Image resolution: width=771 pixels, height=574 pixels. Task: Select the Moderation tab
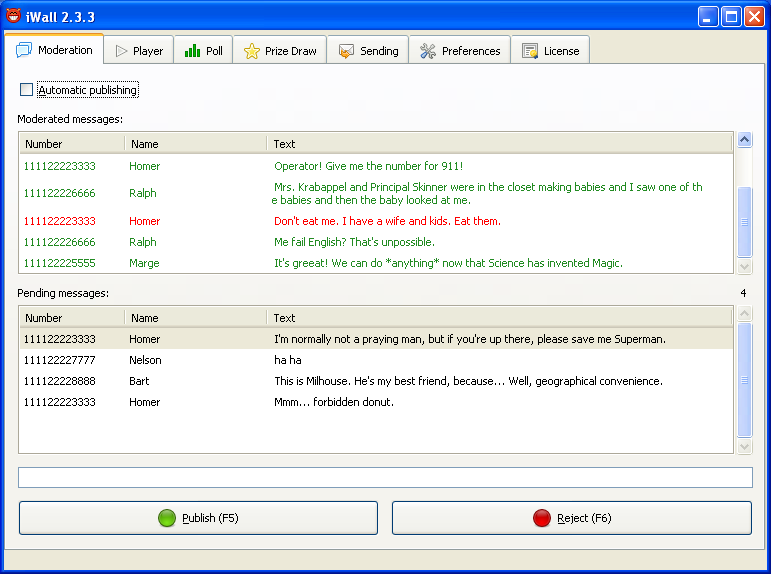pos(54,49)
